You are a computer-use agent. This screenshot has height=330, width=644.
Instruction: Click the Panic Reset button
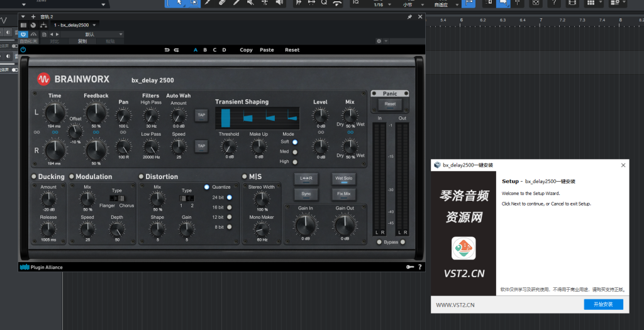[x=390, y=104]
